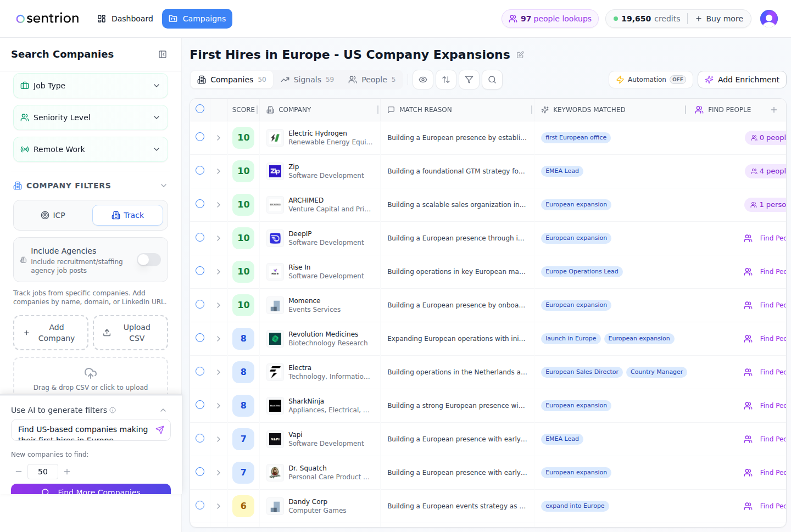
Task: Switch to People tab
Action: (372, 80)
